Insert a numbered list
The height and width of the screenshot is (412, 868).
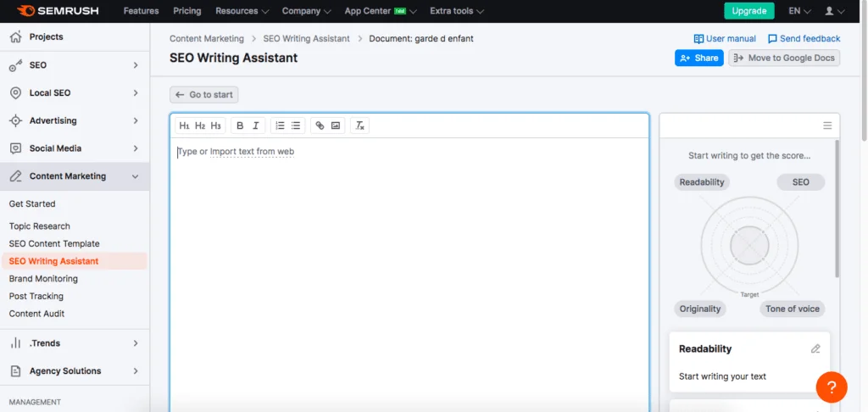point(280,125)
